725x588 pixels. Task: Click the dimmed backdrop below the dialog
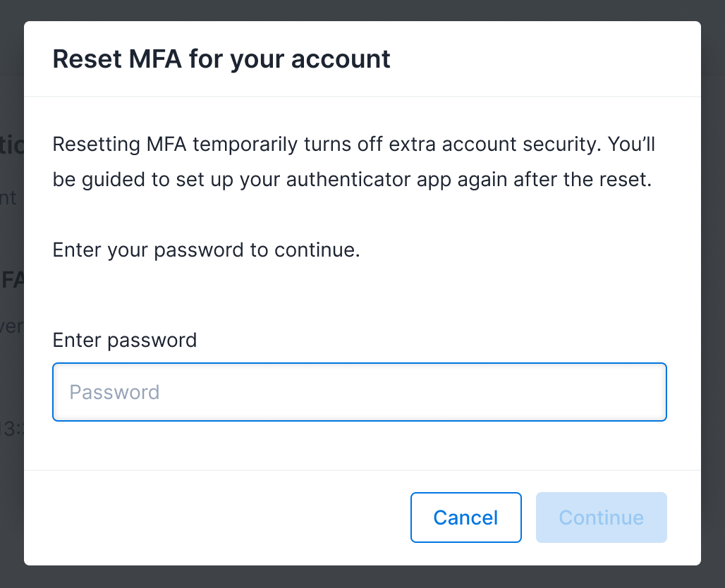click(x=362, y=577)
